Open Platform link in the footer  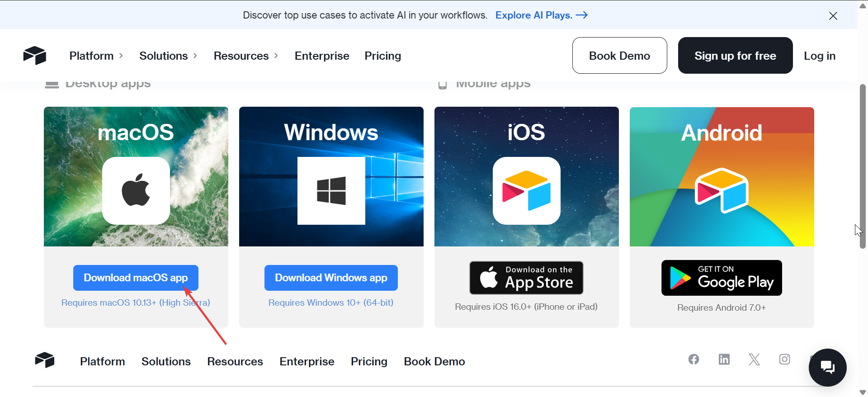click(x=103, y=361)
